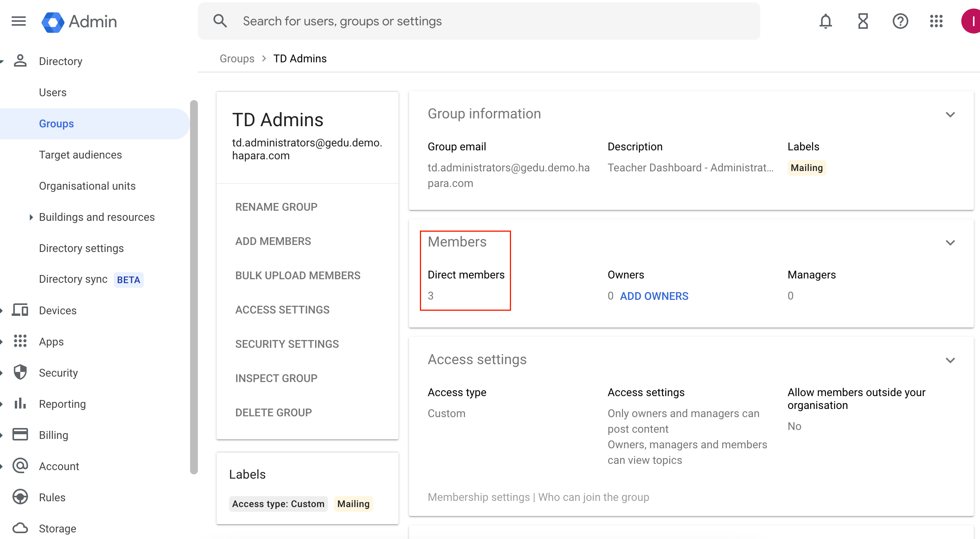Viewport: 980px width, 539px height.
Task: Click the Google Admin logo
Action: click(x=79, y=22)
